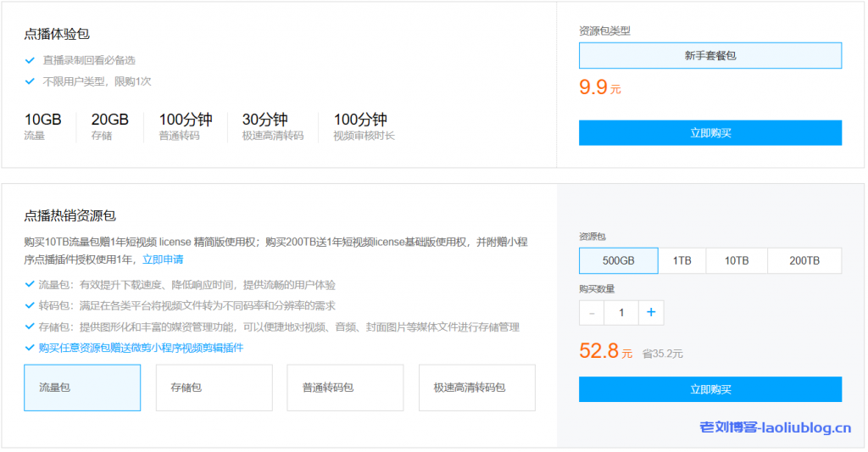Open the 极速高清转码包 tab
Image resolution: width=868 pixels, height=452 pixels.
476,388
